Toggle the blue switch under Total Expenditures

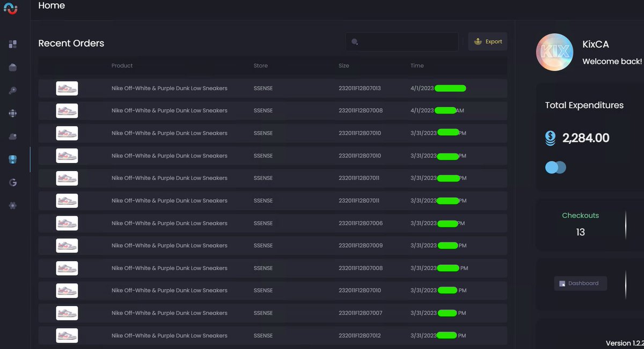(555, 167)
